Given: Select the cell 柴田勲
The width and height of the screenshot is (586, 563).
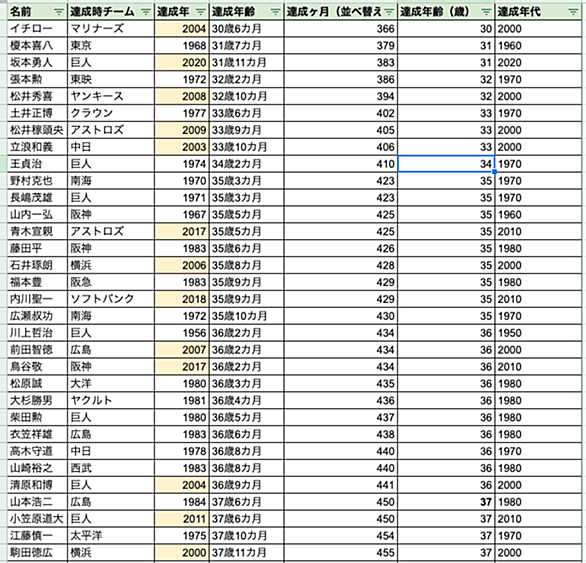Looking at the screenshot, I should pyautogui.click(x=37, y=417).
